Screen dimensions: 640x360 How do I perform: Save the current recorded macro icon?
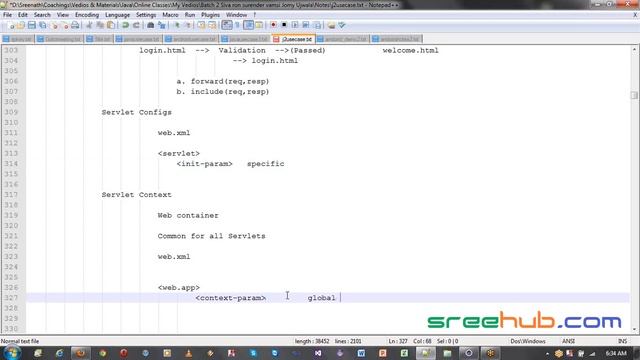317,25
